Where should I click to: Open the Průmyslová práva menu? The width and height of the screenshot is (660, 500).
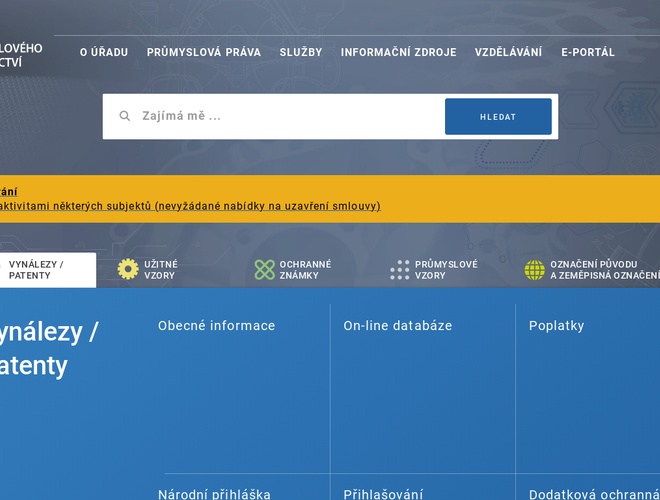204,52
